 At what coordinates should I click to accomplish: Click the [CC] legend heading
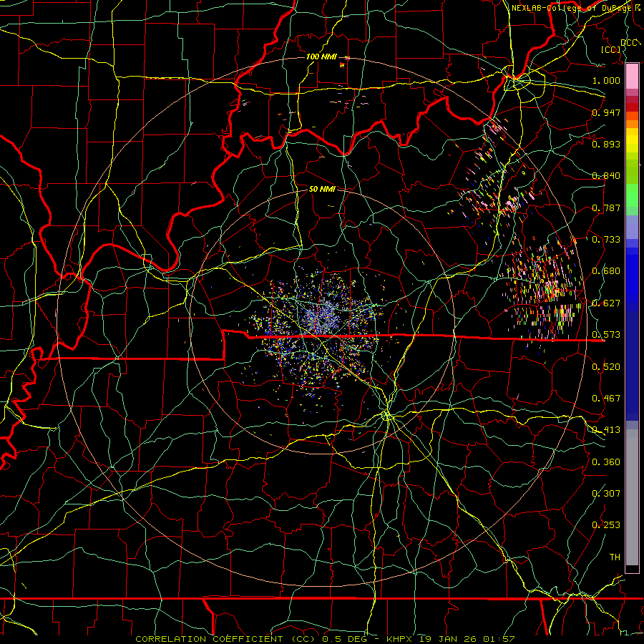tap(611, 49)
